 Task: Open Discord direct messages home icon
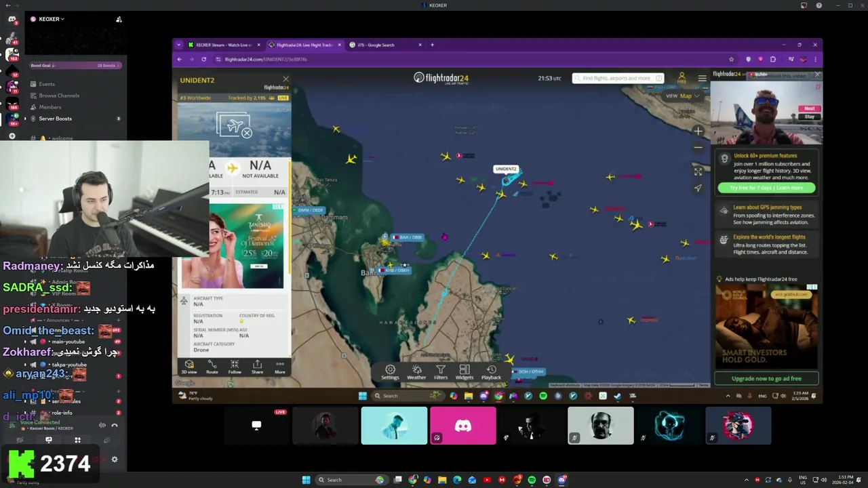click(x=12, y=20)
